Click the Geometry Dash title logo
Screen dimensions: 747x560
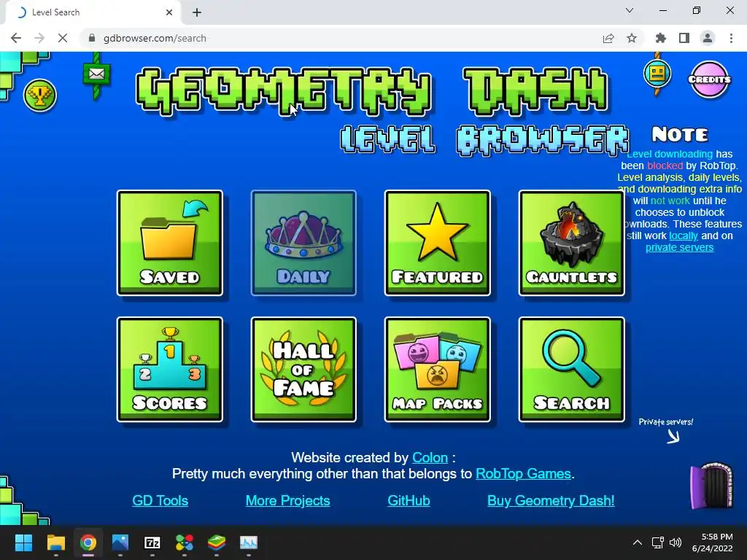[x=371, y=91]
